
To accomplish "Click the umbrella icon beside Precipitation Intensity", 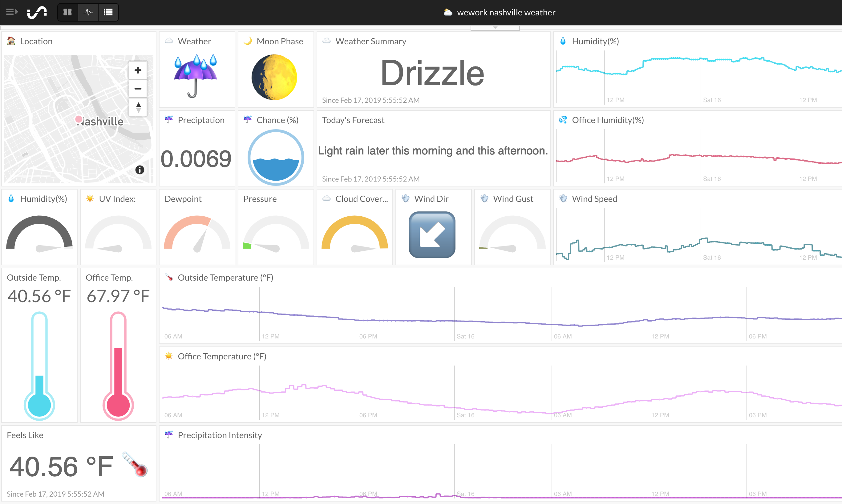I will (x=169, y=434).
